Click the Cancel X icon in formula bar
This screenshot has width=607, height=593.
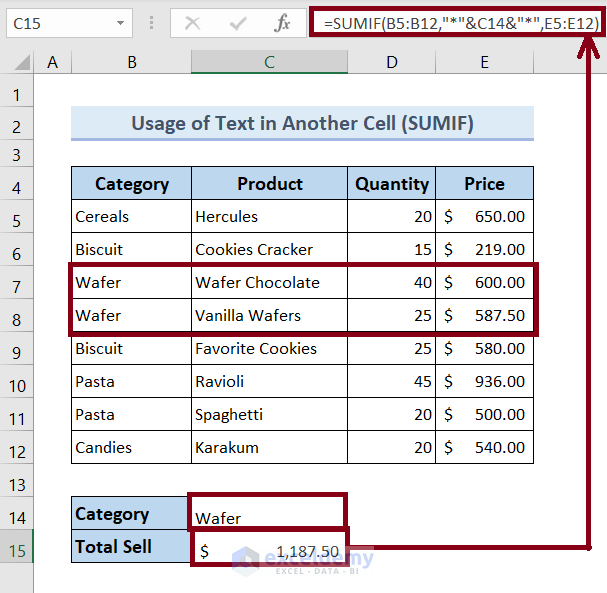pos(193,22)
